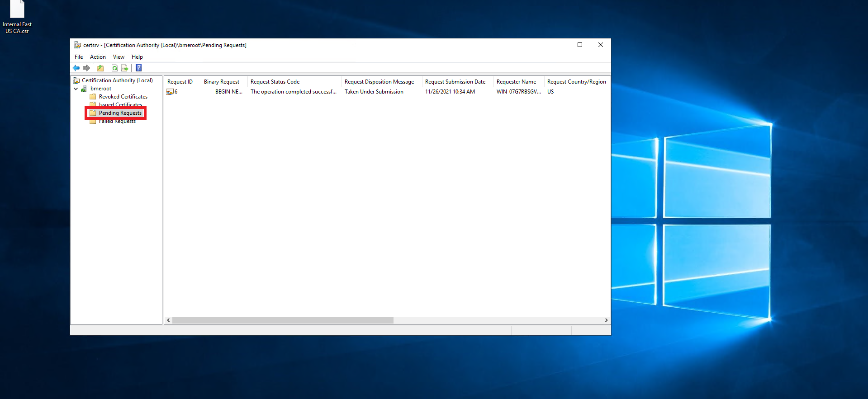Click the Request Status Code column header
868x399 pixels.
tap(275, 82)
